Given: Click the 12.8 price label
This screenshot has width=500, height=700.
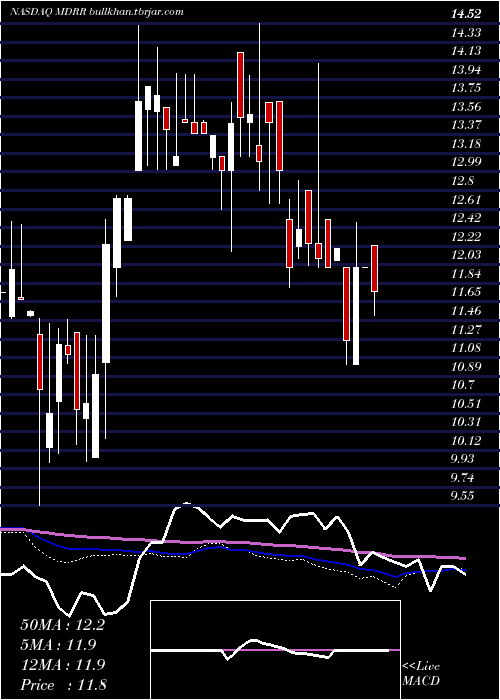Looking at the screenshot, I should (462, 181).
